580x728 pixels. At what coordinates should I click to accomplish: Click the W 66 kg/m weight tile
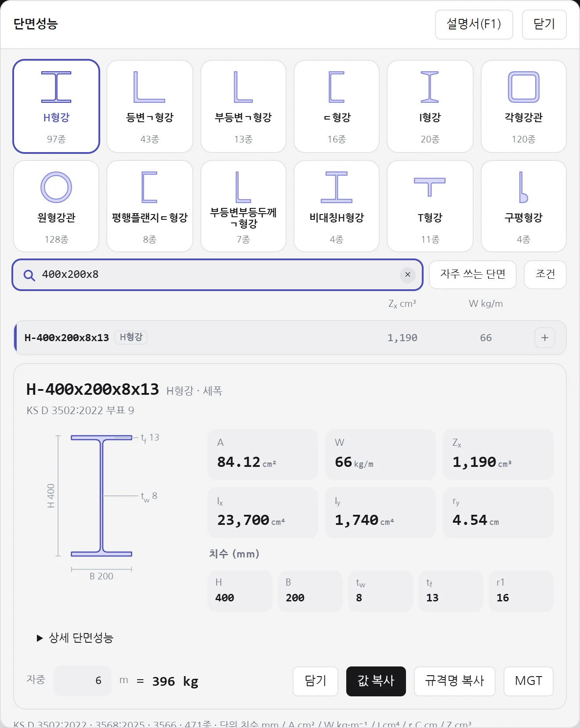[x=381, y=455]
